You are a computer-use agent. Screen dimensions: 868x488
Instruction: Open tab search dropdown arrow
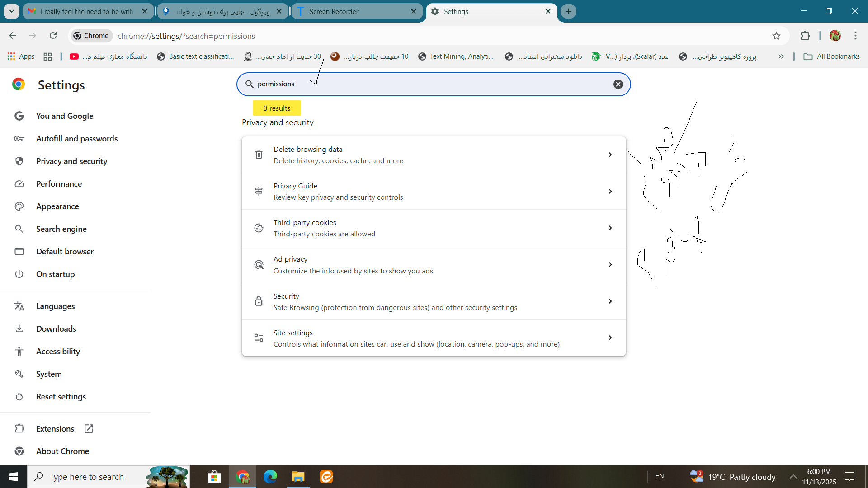coord(12,11)
